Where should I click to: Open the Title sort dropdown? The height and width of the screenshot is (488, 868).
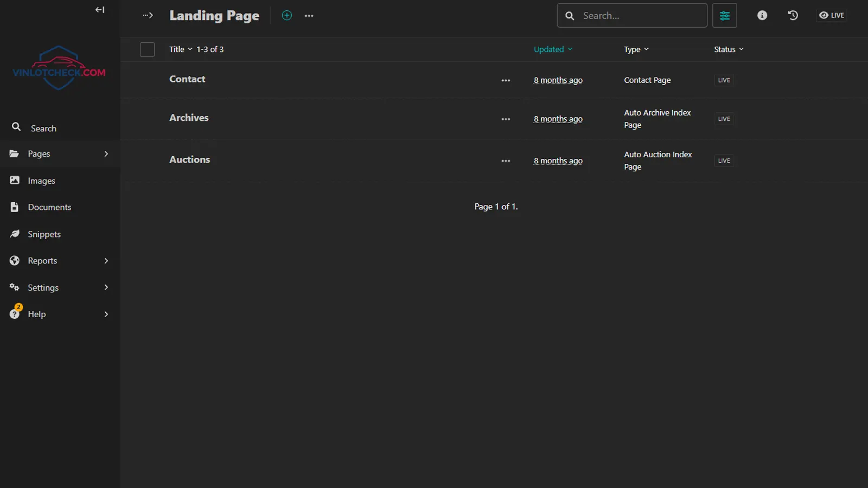coord(180,49)
